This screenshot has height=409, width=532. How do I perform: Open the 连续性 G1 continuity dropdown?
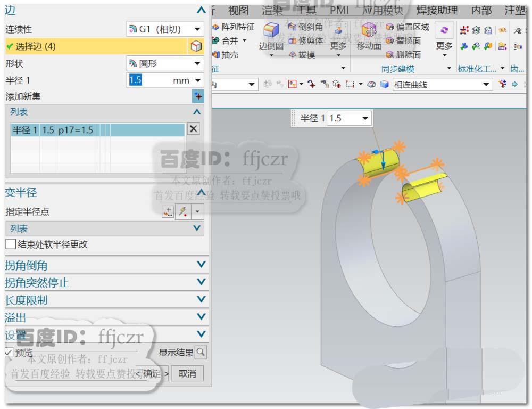(x=196, y=29)
